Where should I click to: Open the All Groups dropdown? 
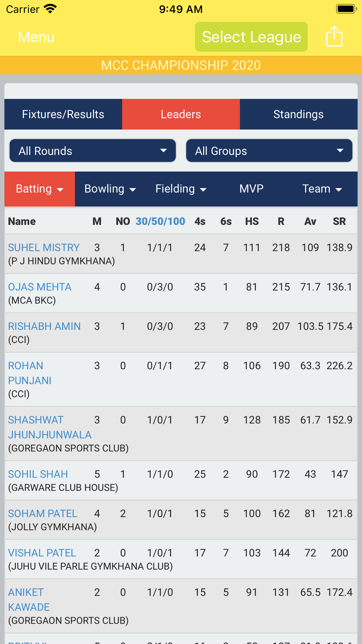click(x=269, y=151)
